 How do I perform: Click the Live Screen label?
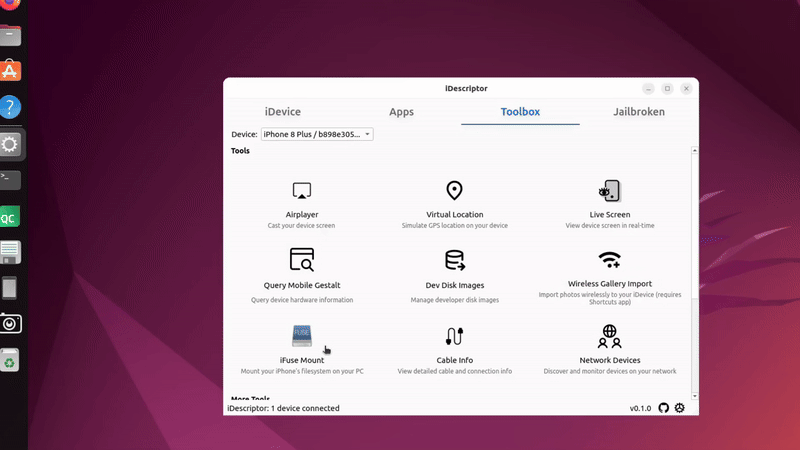coord(610,215)
